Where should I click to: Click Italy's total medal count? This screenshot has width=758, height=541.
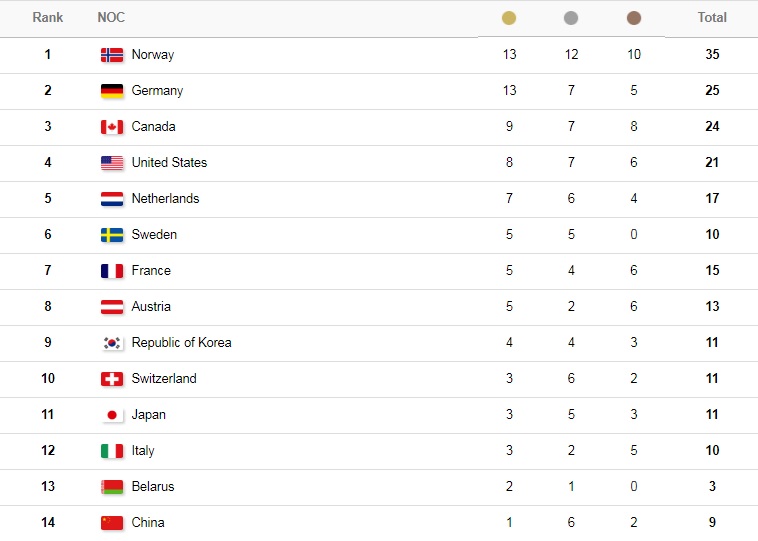(712, 451)
